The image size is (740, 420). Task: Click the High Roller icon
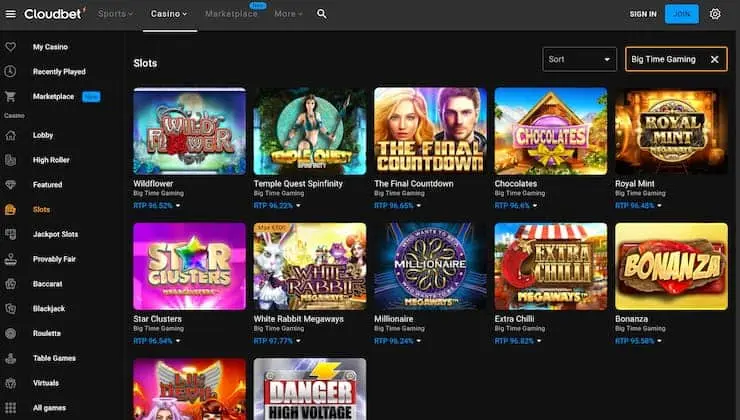10,160
